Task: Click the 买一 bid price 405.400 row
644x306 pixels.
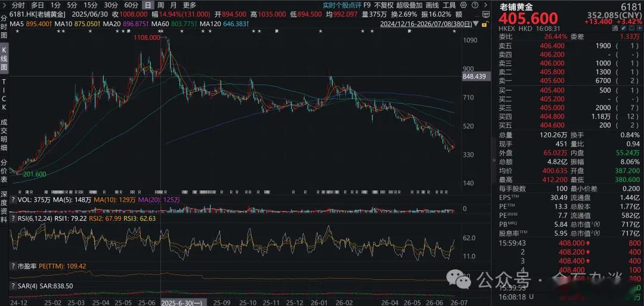Action: click(x=568, y=90)
